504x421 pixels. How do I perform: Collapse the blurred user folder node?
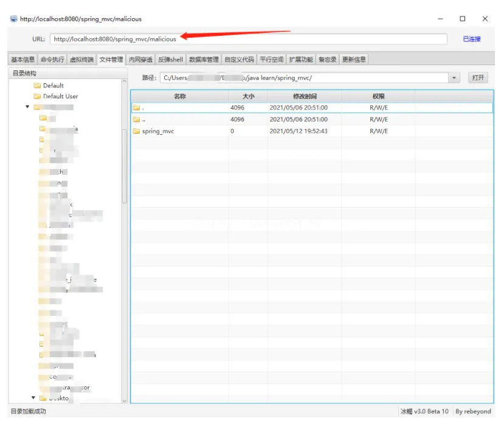tap(27, 106)
